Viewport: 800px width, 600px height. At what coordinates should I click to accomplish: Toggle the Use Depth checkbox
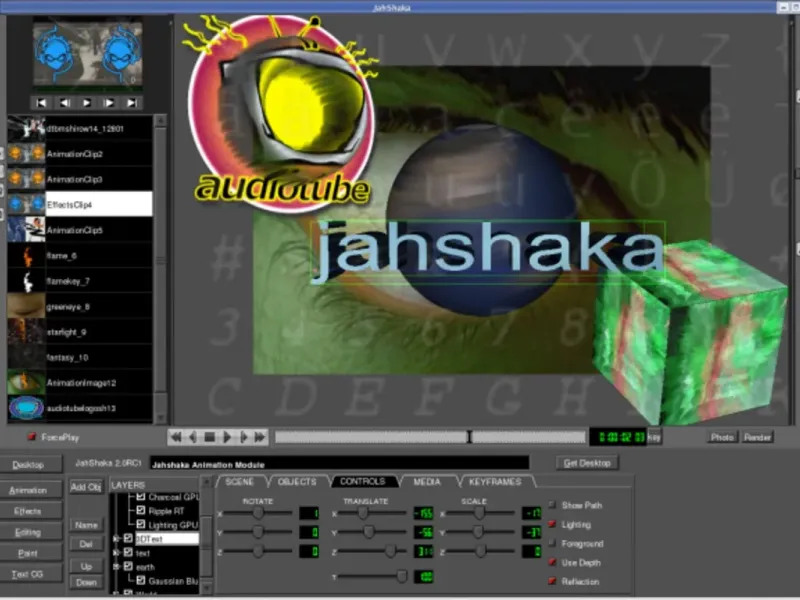tap(552, 562)
